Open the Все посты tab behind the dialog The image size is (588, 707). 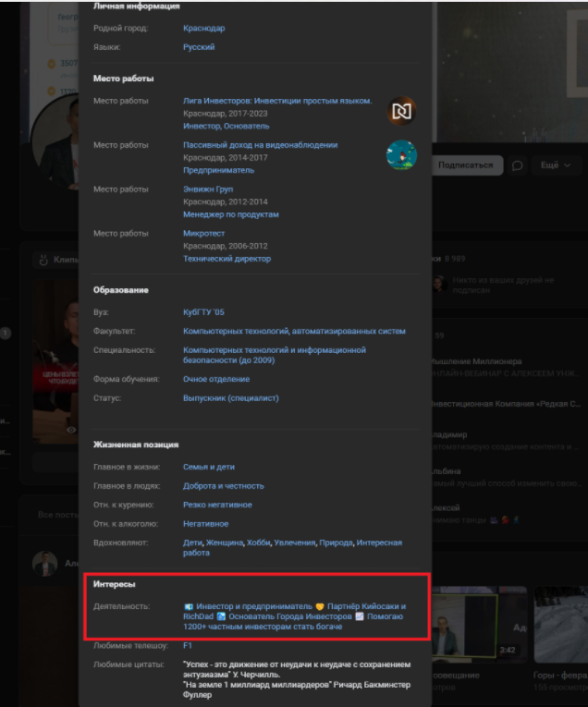point(57,515)
